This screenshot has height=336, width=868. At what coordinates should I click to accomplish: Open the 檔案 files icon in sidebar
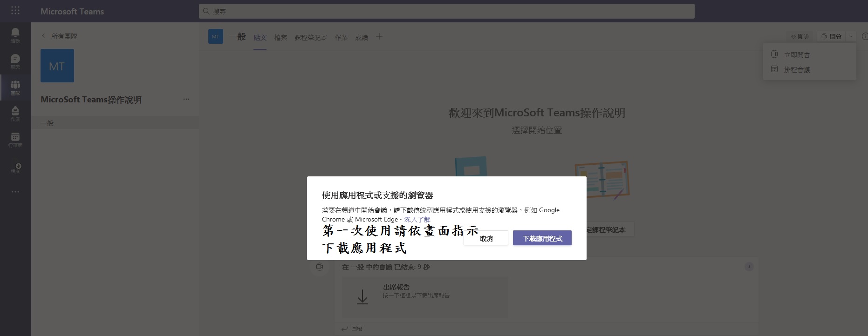(x=15, y=168)
